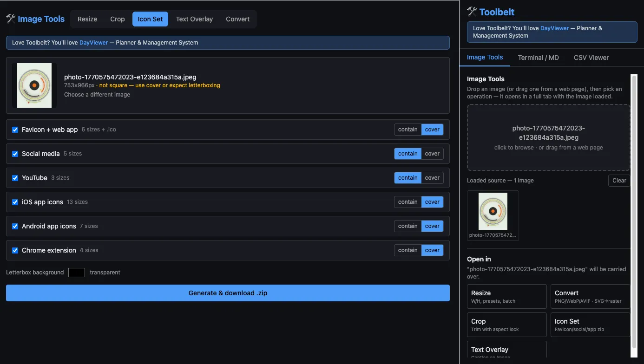Select the Icon Set tab in top navigation
The height and width of the screenshot is (364, 644).
[151, 19]
